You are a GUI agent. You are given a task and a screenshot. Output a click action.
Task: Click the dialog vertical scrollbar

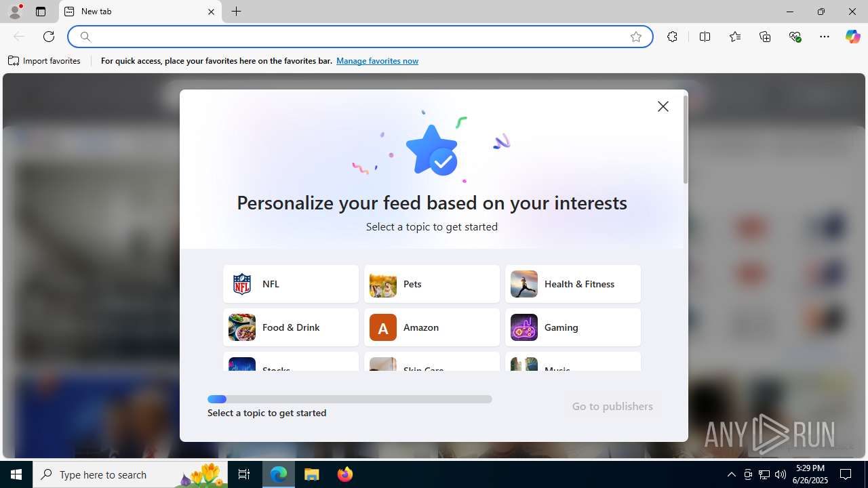pos(686,139)
